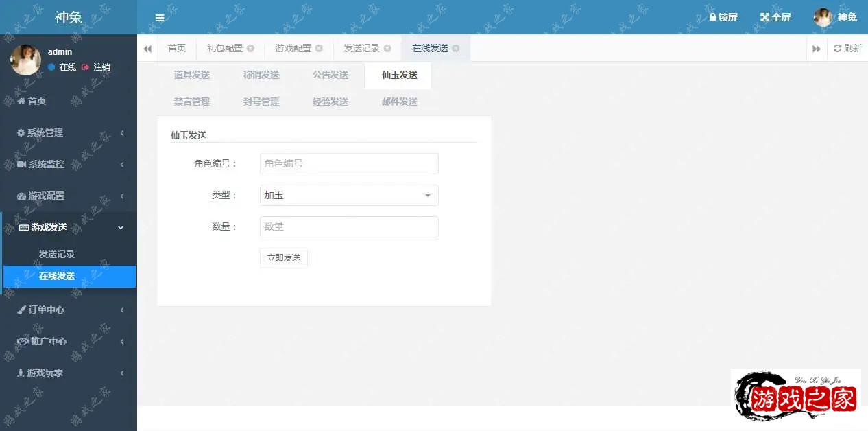
Task: Click the 神兔 user avatar in header
Action: [823, 17]
